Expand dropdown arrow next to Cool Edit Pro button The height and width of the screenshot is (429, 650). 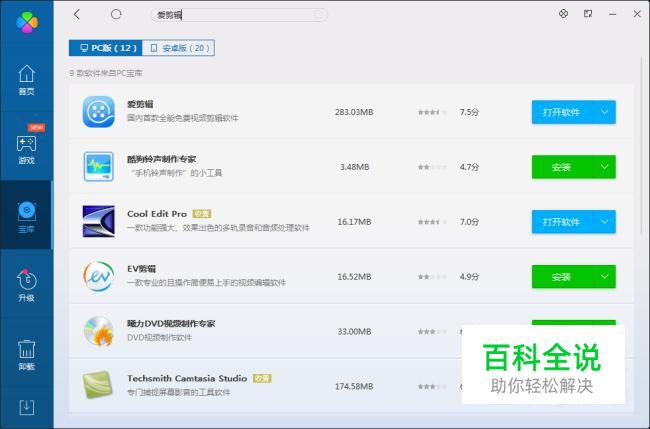(604, 222)
